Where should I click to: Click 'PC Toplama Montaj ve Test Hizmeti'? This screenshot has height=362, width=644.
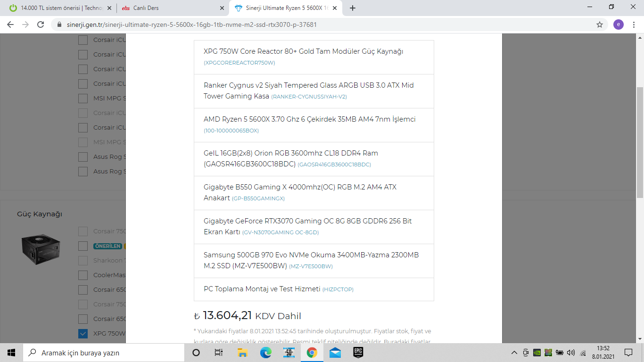click(x=262, y=289)
